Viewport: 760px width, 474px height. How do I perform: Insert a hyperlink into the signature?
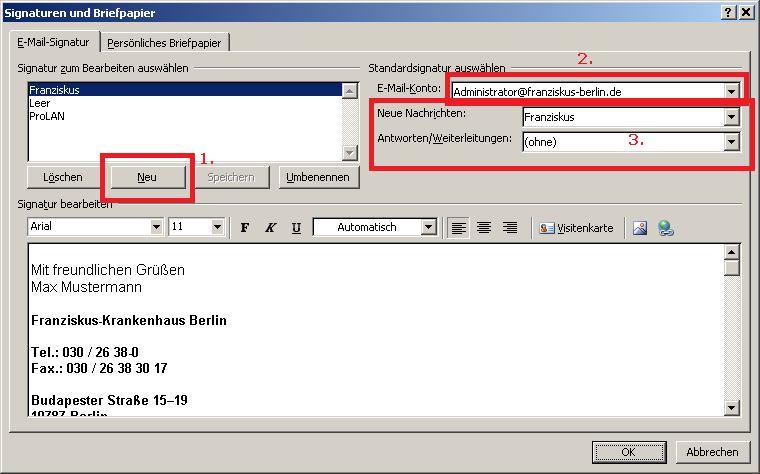click(x=665, y=228)
